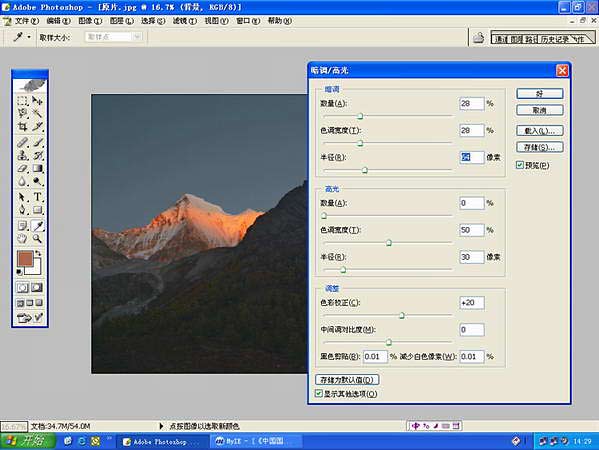Toggle the 预览(P) preview checkbox
Viewport: 599px width, 450px height.
click(x=520, y=165)
